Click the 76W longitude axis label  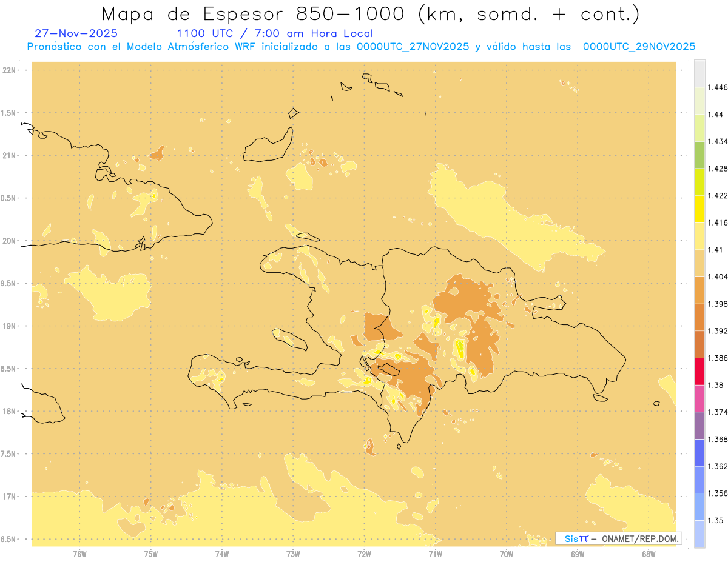click(x=79, y=554)
